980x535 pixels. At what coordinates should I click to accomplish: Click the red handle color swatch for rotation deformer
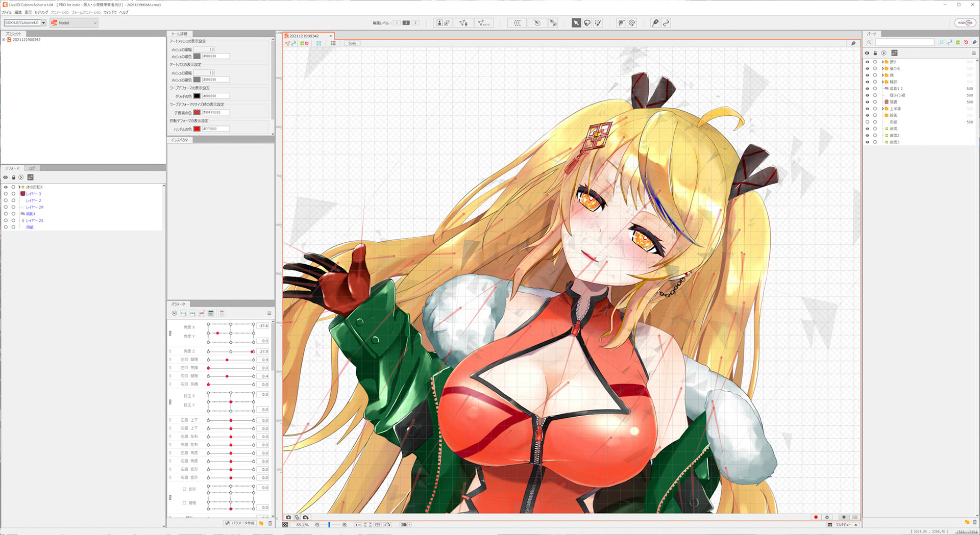(197, 129)
